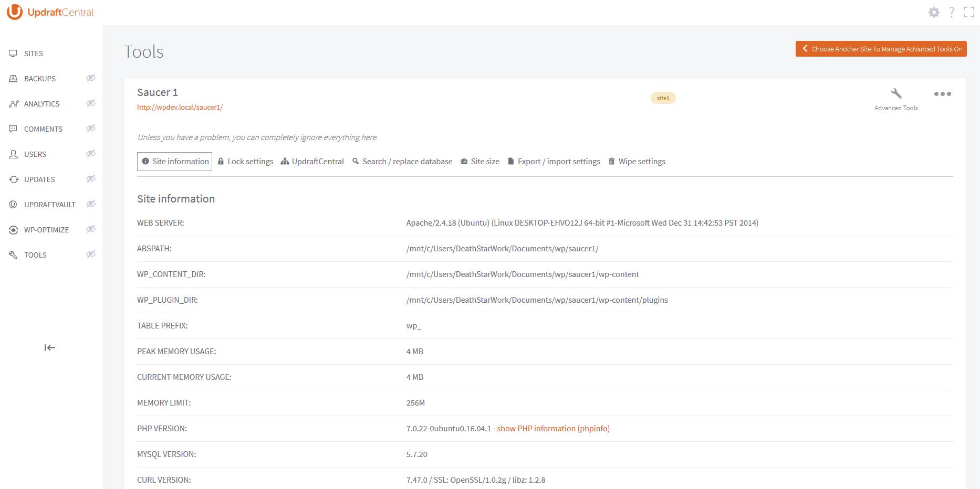Select the Export / import settings tab
Viewport: 980px width, 489px height.
554,162
